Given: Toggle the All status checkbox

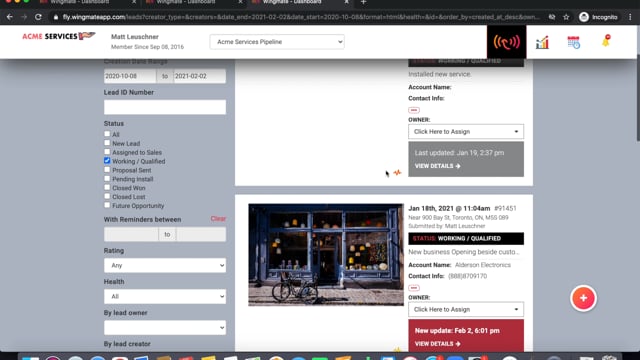Looking at the screenshot, I should (107, 134).
